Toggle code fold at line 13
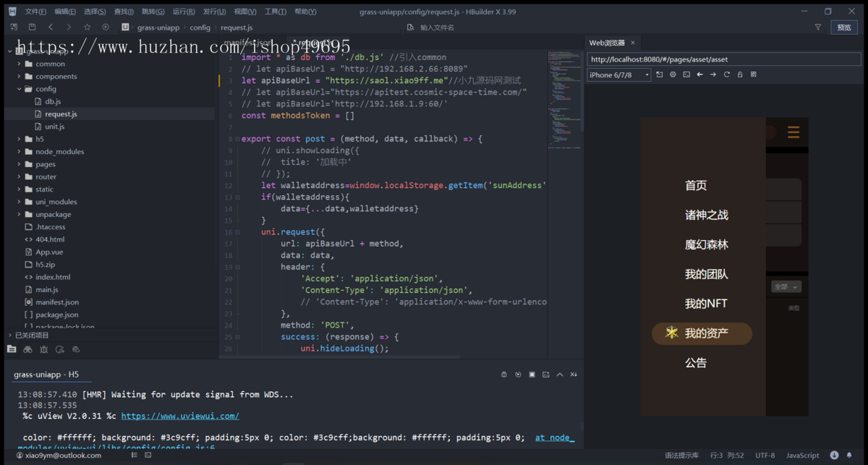The height and width of the screenshot is (465, 868). tap(237, 197)
